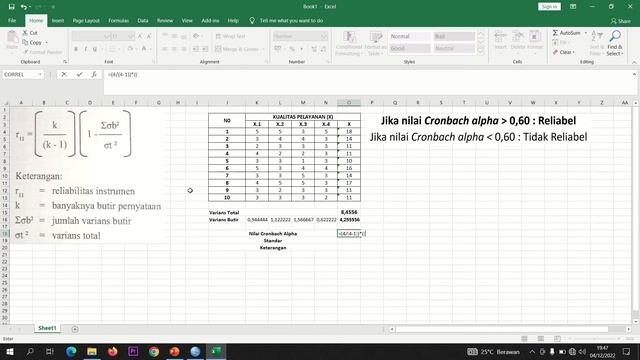
Task: Toggle Bold formatting
Action: [x=76, y=49]
